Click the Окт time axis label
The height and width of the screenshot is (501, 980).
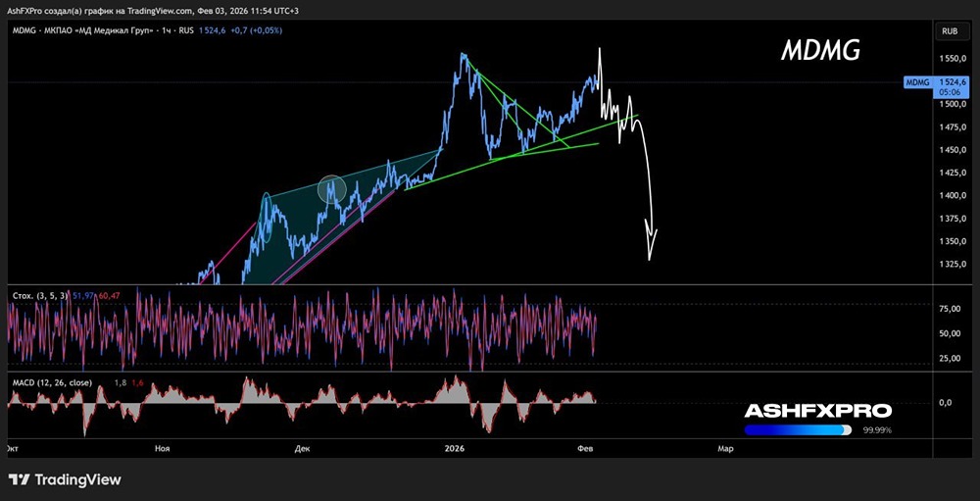click(x=11, y=448)
